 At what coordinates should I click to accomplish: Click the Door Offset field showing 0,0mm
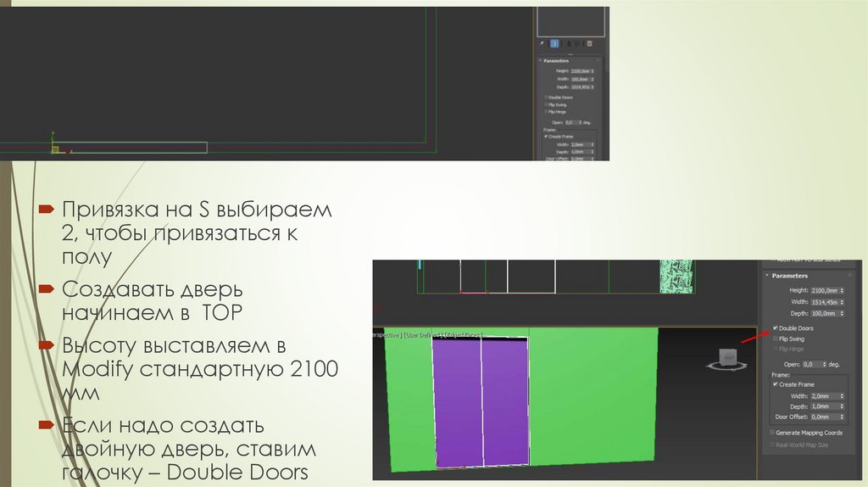click(825, 417)
